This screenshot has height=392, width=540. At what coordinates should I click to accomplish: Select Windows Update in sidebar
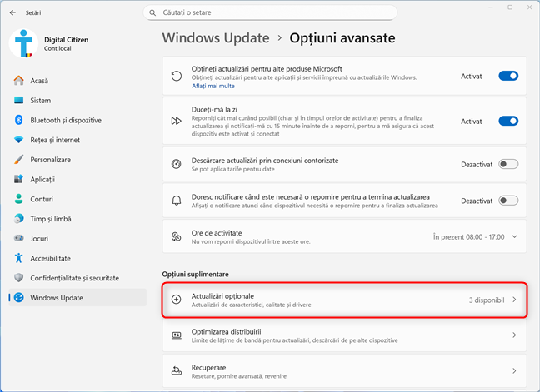[x=77, y=297]
